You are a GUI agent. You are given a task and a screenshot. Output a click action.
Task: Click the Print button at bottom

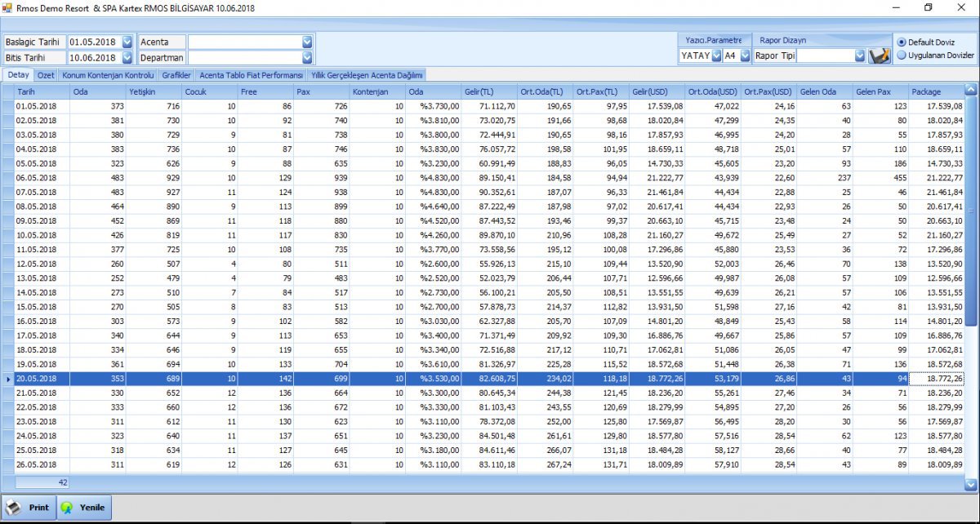(x=29, y=507)
